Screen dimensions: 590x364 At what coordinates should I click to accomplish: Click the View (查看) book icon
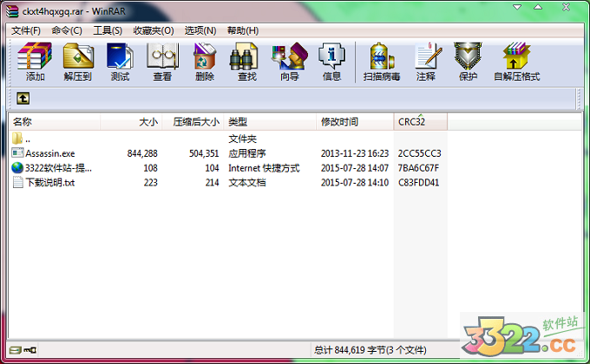tap(162, 56)
